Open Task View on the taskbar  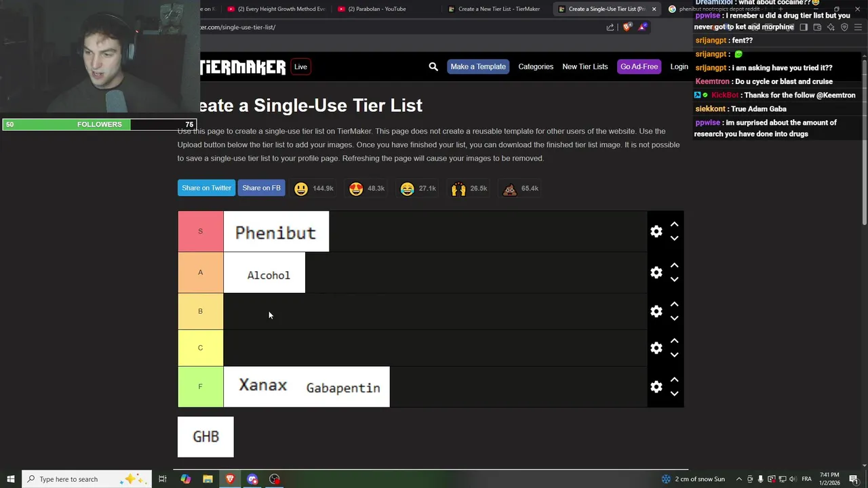pyautogui.click(x=163, y=479)
